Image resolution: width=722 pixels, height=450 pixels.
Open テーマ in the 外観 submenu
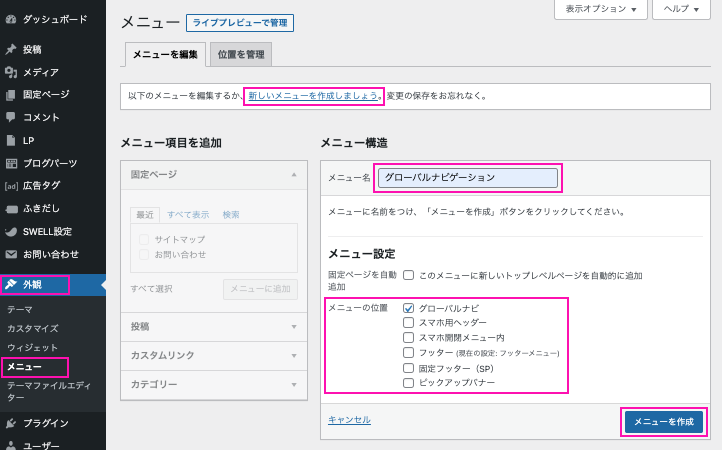coord(20,310)
